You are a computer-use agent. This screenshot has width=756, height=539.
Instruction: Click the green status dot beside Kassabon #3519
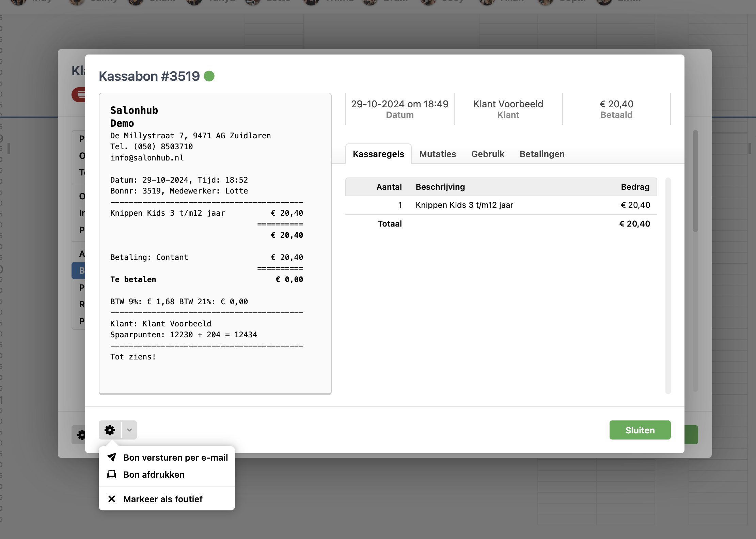(209, 76)
